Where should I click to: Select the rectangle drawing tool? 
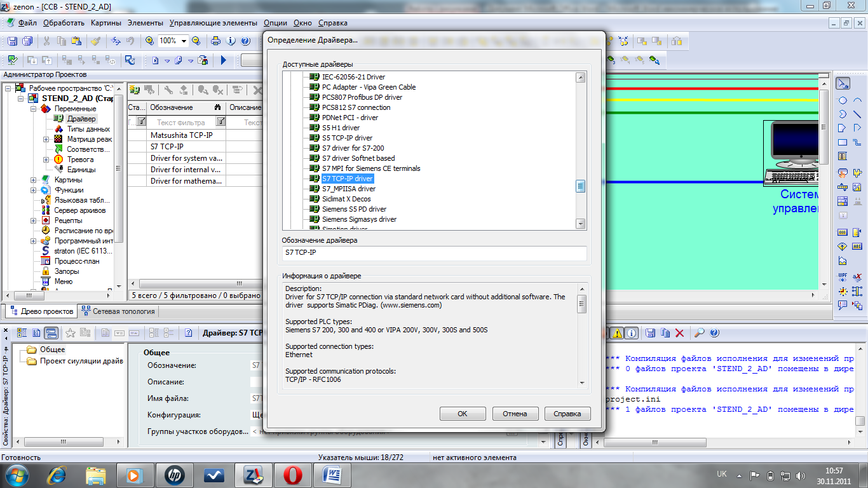(x=843, y=142)
